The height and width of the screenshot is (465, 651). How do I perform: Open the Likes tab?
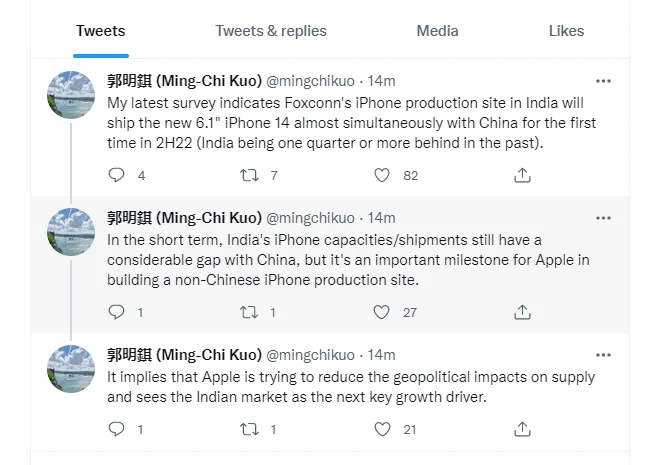[x=566, y=31]
